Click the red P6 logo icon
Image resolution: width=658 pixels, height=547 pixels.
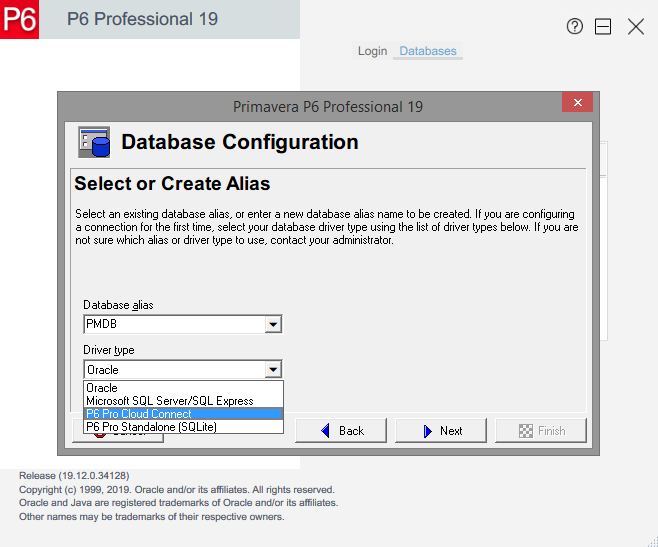[20, 19]
